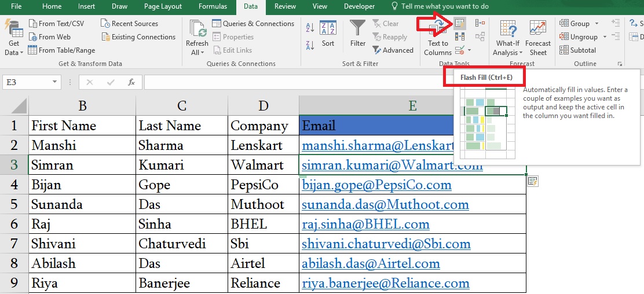644x294 pixels.
Task: Switch to the View tab
Action: pos(320,6)
